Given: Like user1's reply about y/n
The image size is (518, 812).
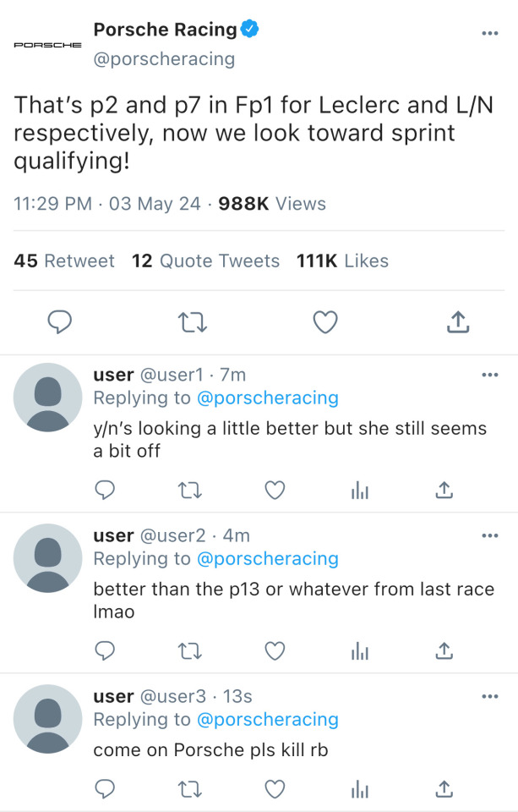Looking at the screenshot, I should coord(275,490).
